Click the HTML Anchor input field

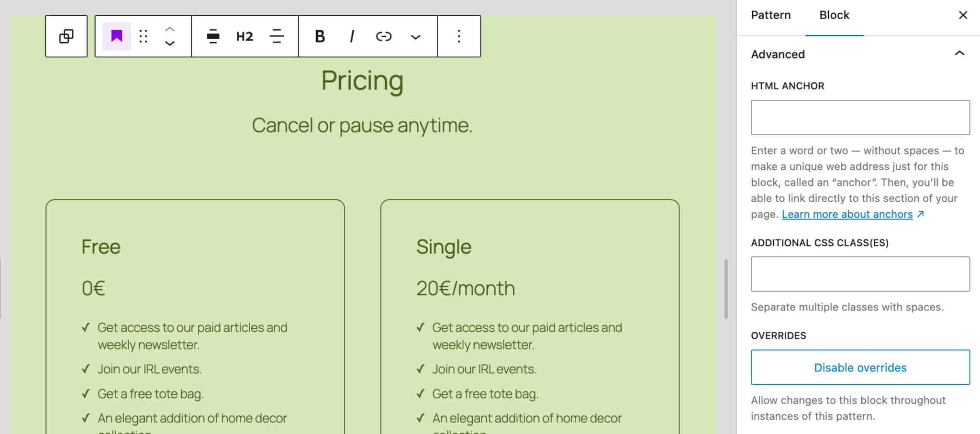click(860, 118)
